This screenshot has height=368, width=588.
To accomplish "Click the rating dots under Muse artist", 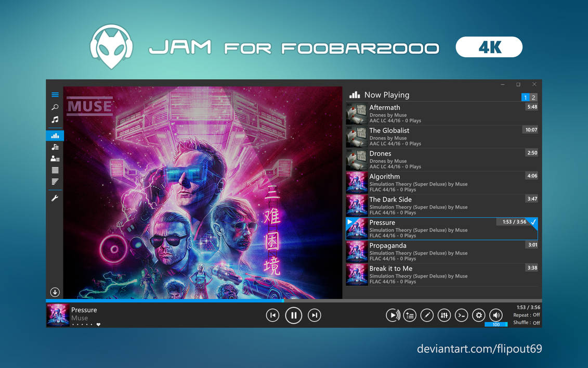I will 82,324.
